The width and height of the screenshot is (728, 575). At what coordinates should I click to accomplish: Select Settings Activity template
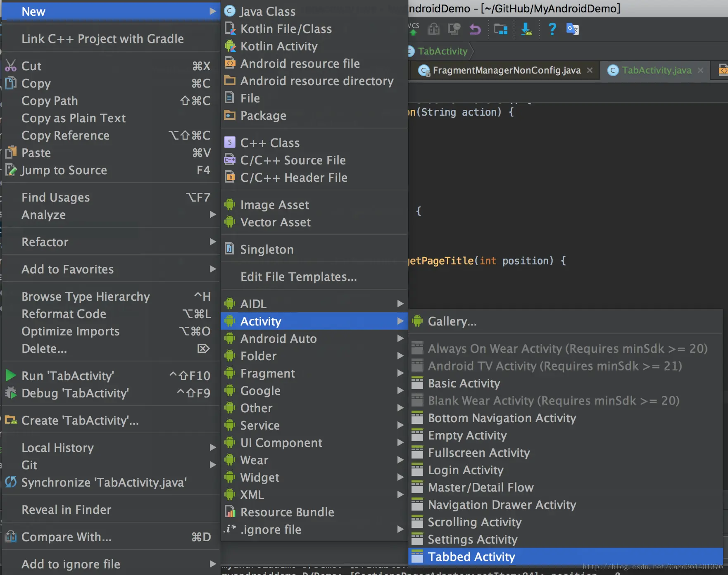[x=565, y=539]
